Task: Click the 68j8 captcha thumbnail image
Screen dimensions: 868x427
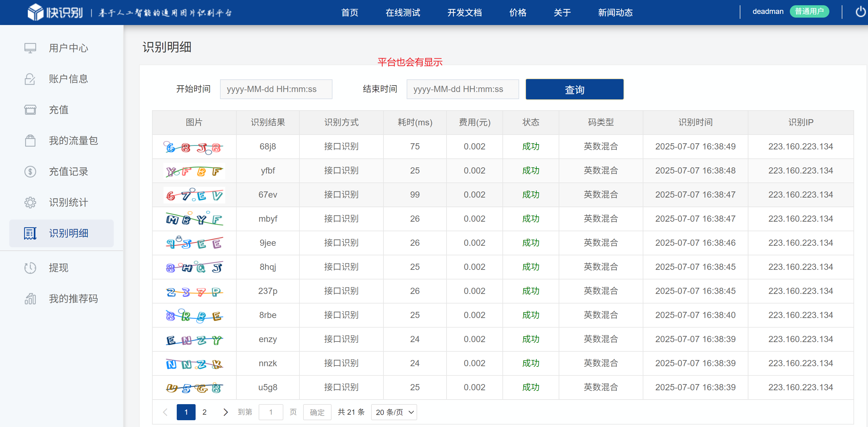Action: pyautogui.click(x=194, y=147)
